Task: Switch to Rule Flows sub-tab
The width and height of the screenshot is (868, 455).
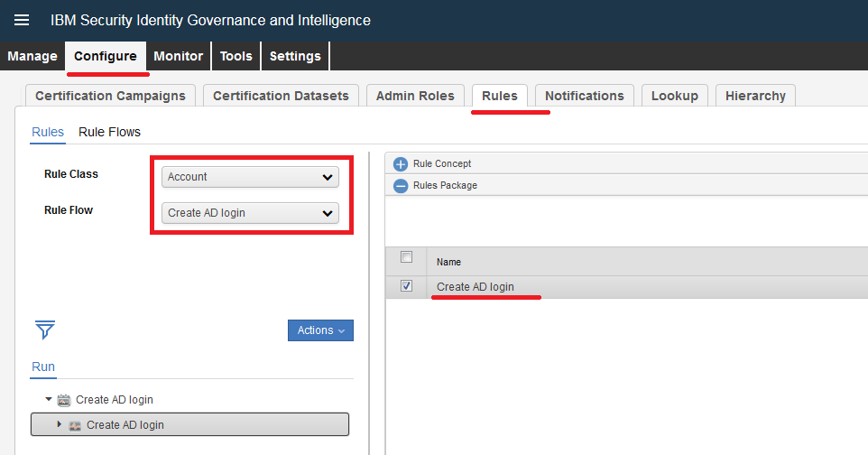Action: [x=109, y=132]
